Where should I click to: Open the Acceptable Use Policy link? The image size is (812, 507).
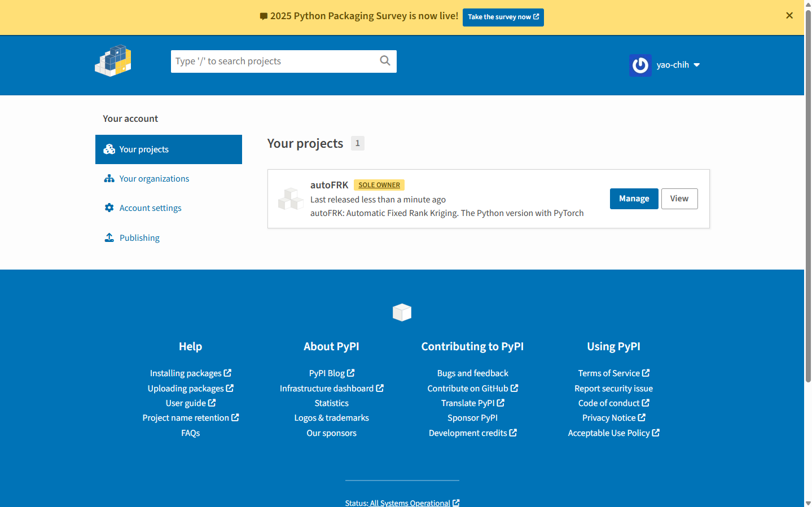coord(614,433)
